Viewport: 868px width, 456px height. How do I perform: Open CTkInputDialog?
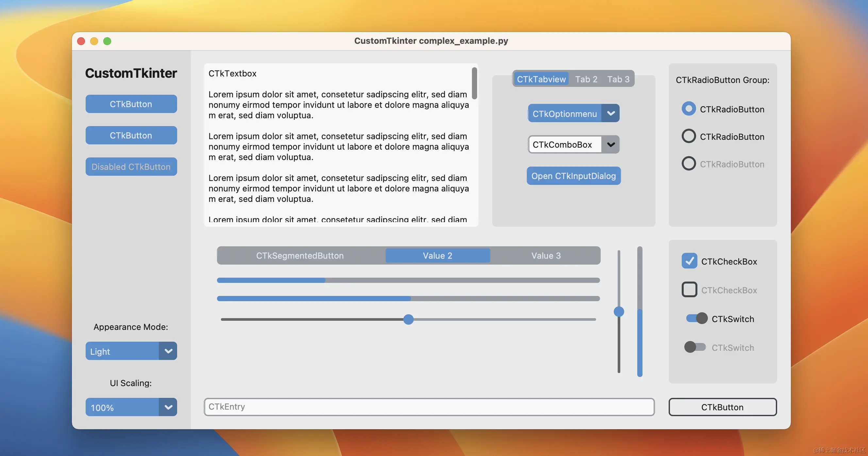573,175
